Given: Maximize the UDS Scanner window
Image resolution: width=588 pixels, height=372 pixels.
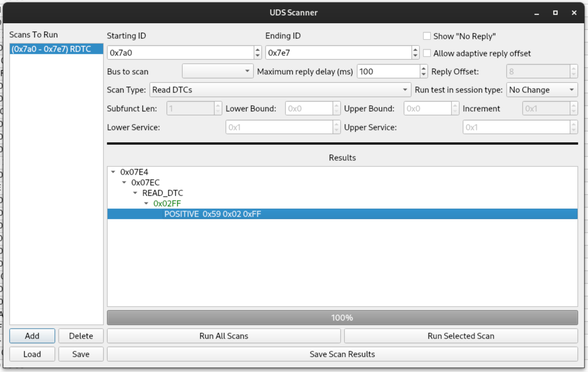Looking at the screenshot, I should pos(555,13).
